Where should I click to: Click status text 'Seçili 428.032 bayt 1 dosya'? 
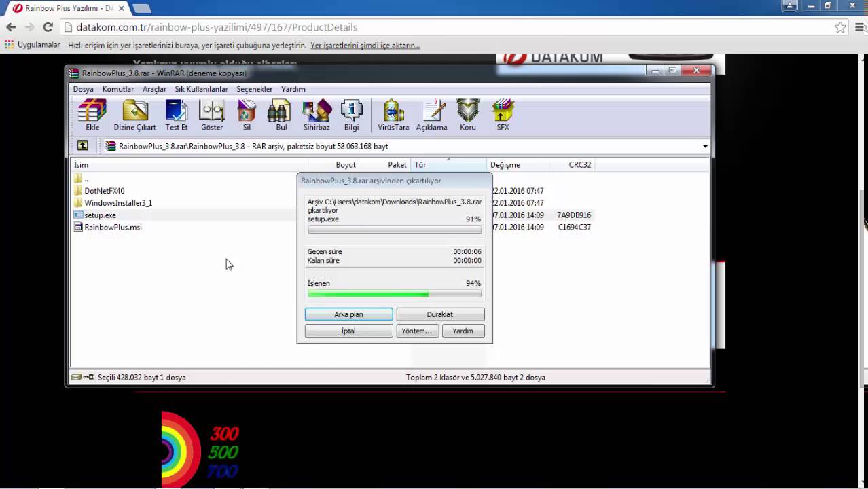[141, 377]
